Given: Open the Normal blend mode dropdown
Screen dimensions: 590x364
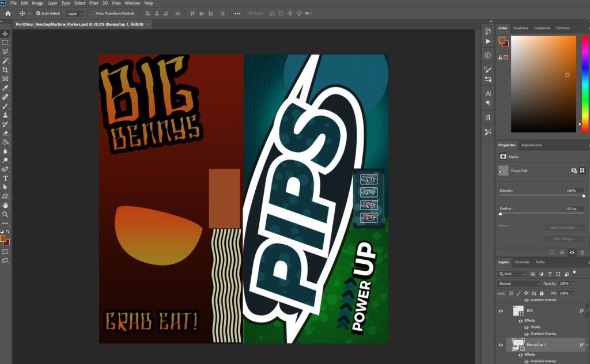Looking at the screenshot, I should tap(519, 283).
